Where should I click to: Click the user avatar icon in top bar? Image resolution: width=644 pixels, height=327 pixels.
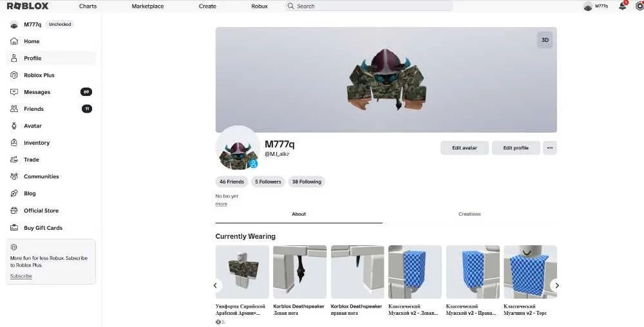click(x=588, y=6)
